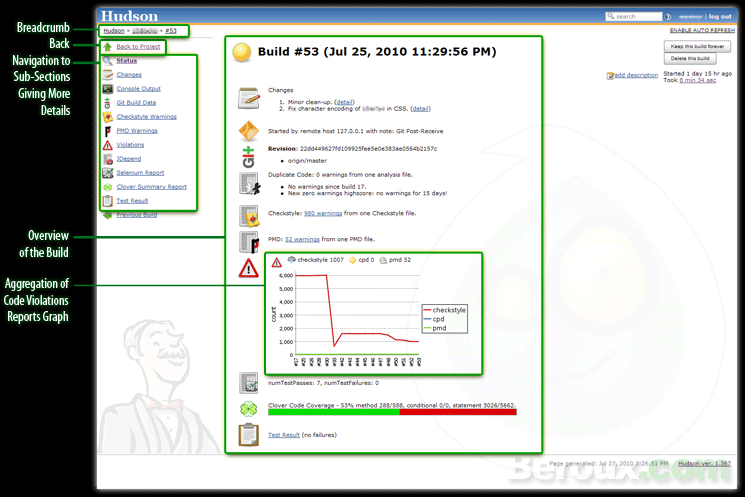Screen dimensions: 745x497
Task: Click the Changes notepad icon in sidebar
Action: coord(107,75)
